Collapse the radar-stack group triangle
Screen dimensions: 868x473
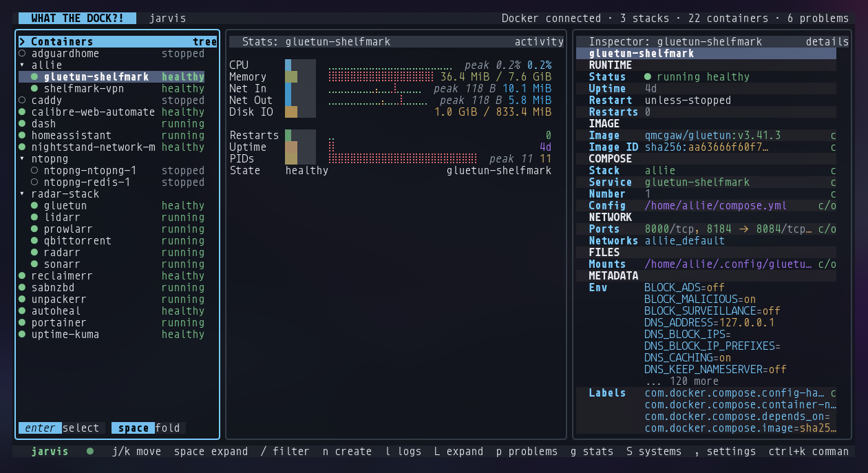(22, 194)
